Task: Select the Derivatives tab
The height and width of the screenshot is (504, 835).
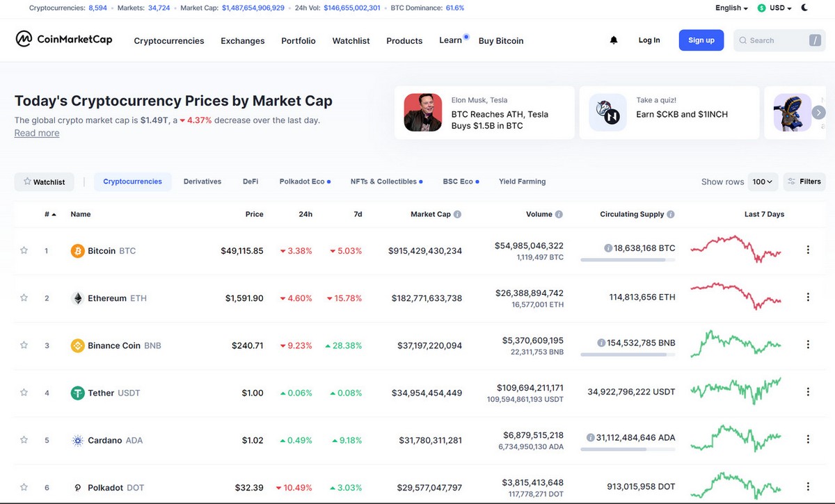Action: click(x=202, y=181)
